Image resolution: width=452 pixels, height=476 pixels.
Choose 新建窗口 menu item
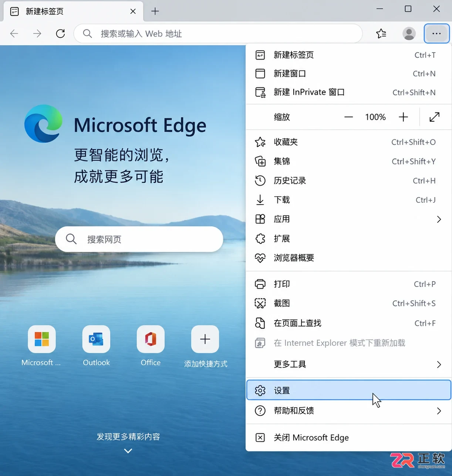348,74
